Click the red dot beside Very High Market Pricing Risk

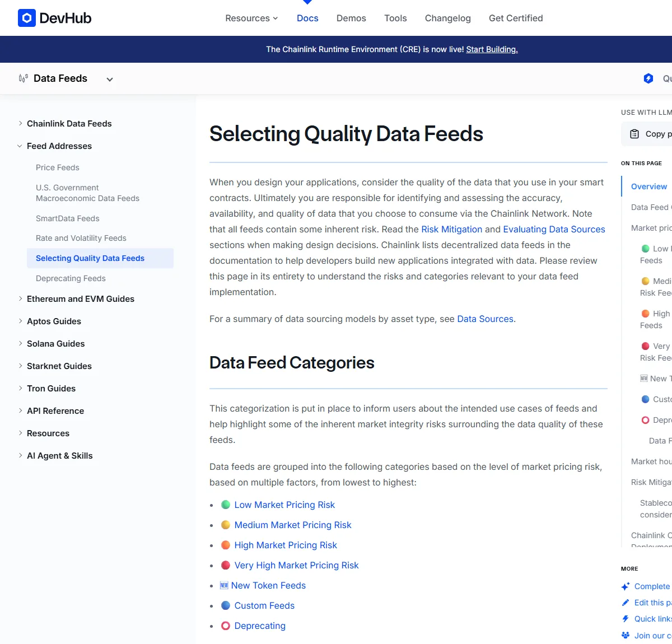226,565
